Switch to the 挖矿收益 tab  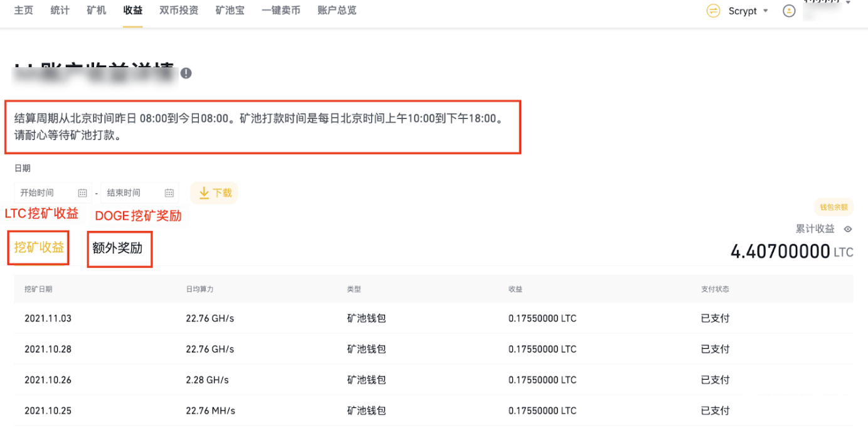[x=39, y=248]
